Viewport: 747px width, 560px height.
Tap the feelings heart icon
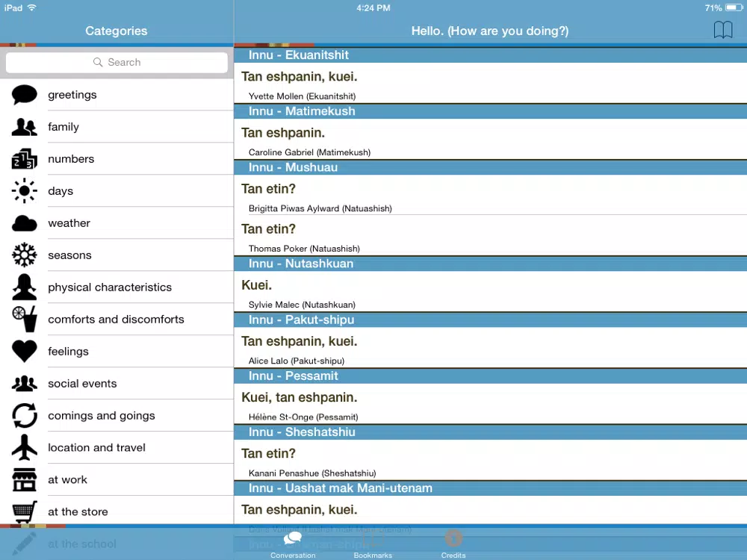[x=25, y=352]
